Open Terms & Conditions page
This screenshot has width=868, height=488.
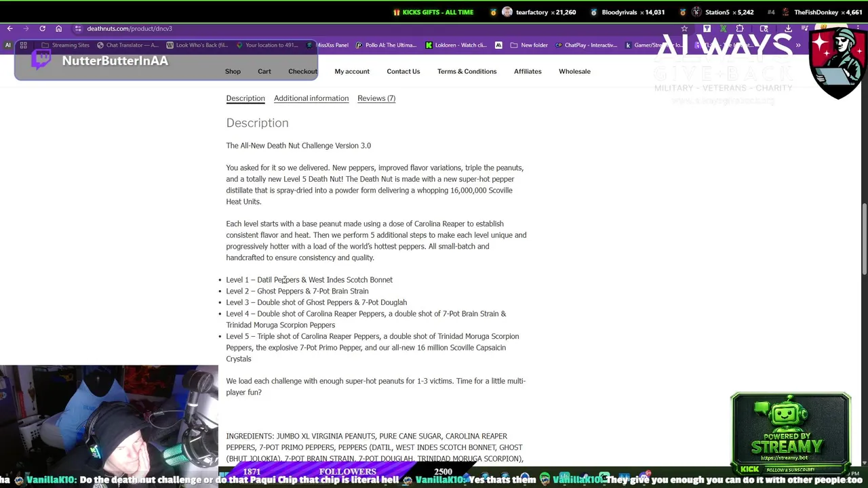pos(467,71)
